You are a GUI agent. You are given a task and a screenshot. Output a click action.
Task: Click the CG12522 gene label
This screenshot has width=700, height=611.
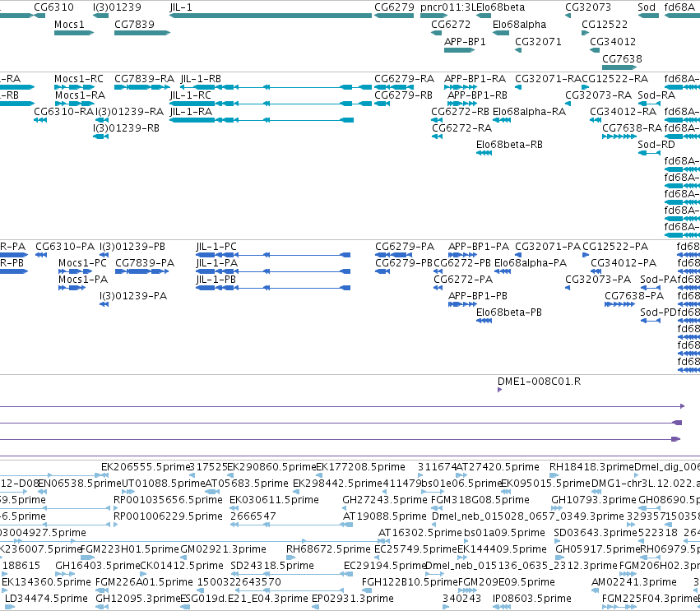pos(605,24)
